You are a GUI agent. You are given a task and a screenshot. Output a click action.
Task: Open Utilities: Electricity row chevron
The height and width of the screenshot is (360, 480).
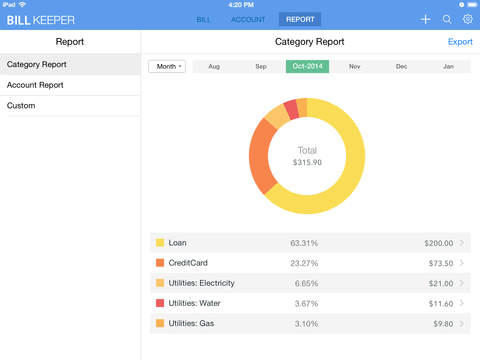coord(462,283)
